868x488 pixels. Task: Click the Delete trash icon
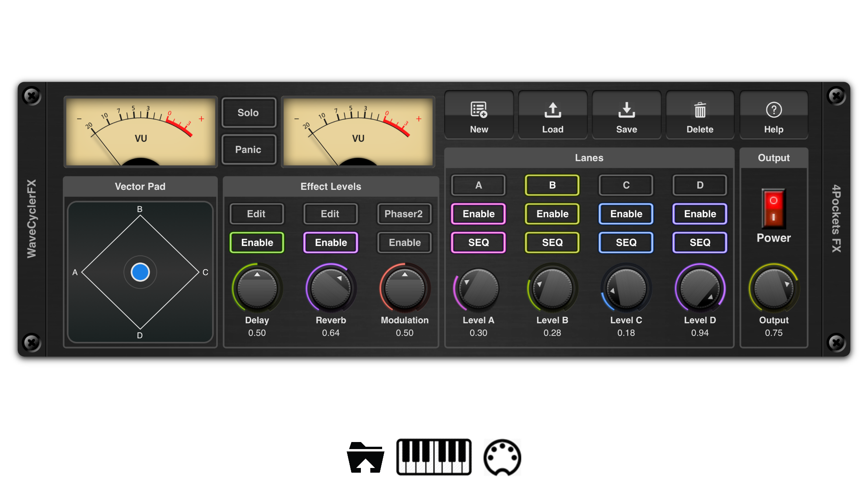700,110
